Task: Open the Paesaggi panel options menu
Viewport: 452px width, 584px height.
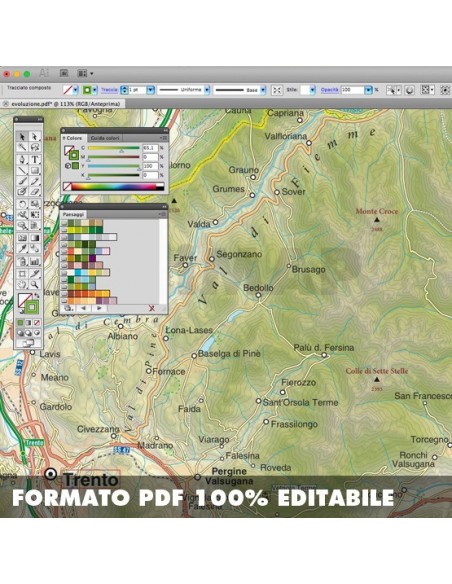Action: [x=163, y=214]
